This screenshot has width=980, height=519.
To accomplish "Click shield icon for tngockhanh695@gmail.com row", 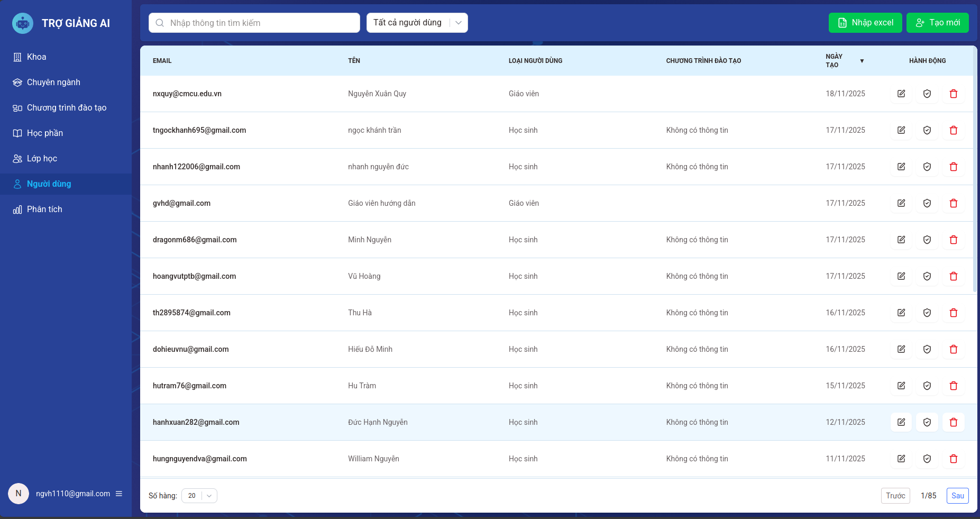I will pos(927,130).
